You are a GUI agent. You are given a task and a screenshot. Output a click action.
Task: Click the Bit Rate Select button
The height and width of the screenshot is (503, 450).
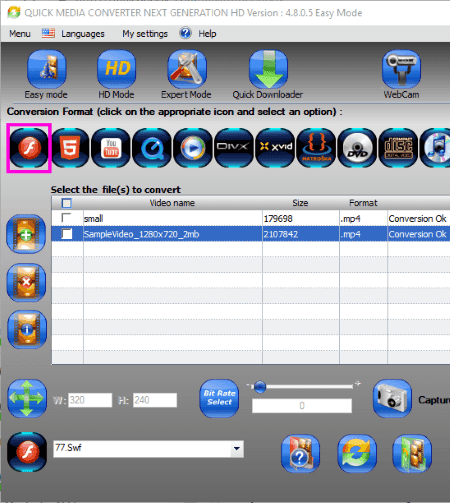pyautogui.click(x=219, y=398)
